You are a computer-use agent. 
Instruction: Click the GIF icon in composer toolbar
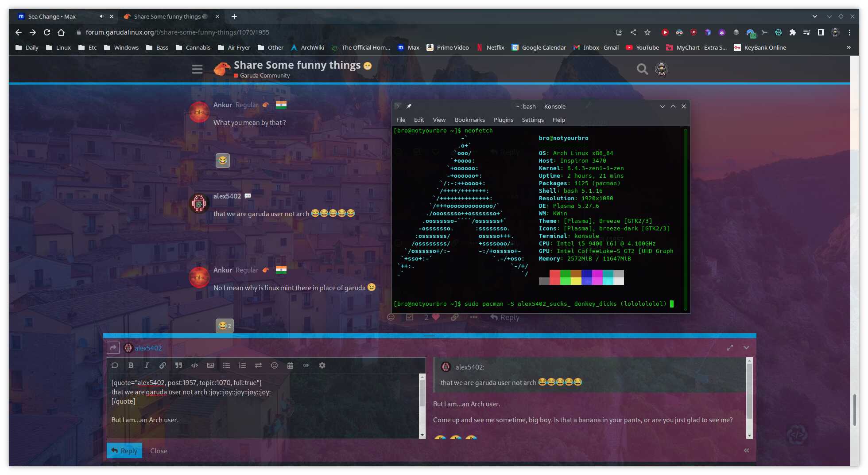pos(306,366)
